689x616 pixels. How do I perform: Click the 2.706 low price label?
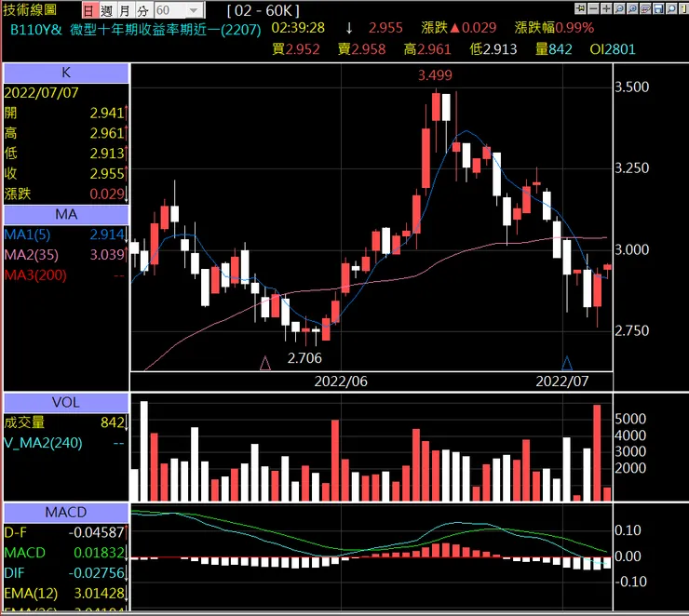304,358
